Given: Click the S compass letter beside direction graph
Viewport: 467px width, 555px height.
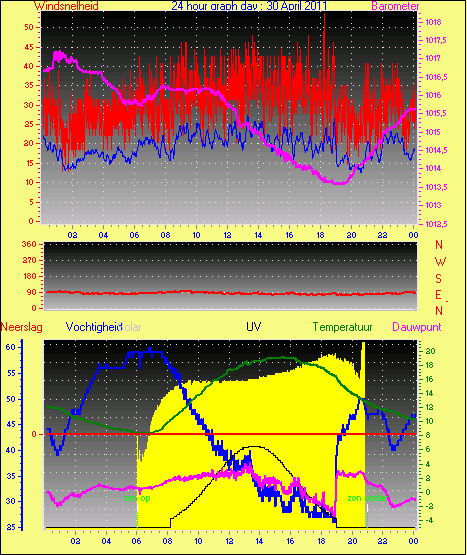Looking at the screenshot, I should point(438,279).
